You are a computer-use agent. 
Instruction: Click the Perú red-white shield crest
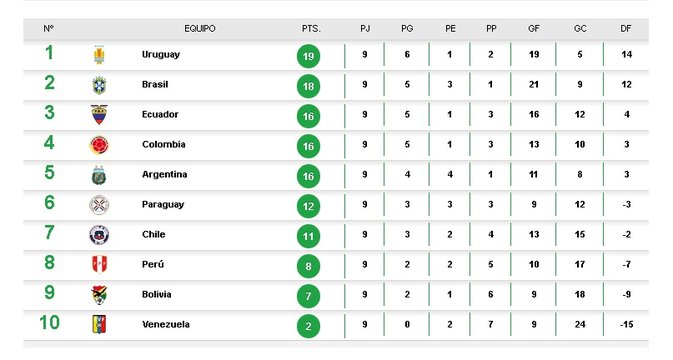99,265
